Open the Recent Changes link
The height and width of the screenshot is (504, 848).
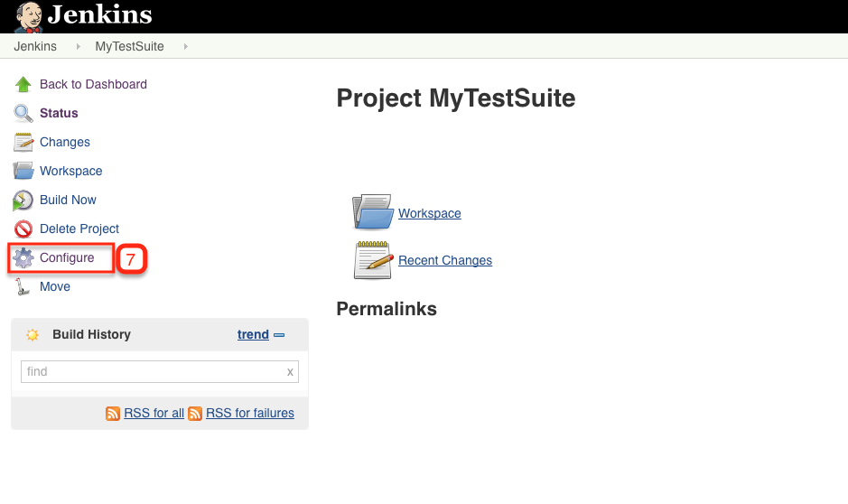point(445,261)
